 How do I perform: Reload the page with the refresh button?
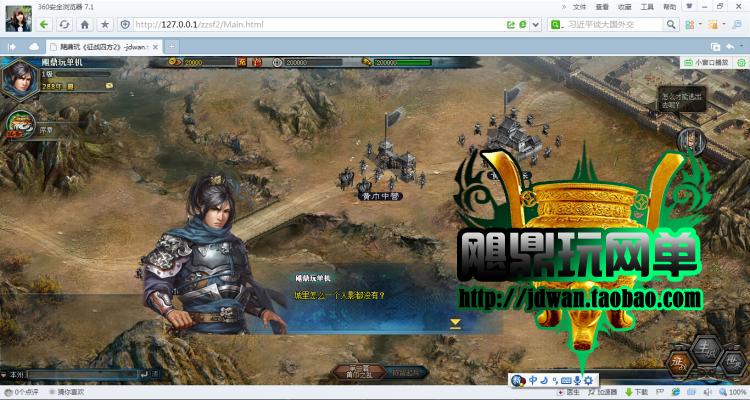pyautogui.click(x=65, y=23)
